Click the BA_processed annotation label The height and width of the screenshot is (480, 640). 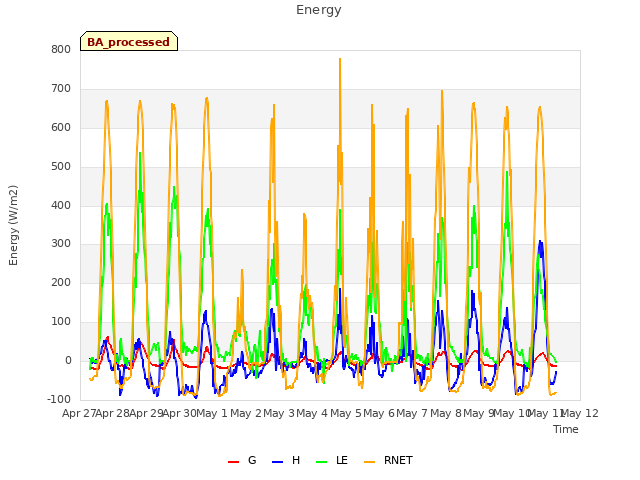coord(129,41)
